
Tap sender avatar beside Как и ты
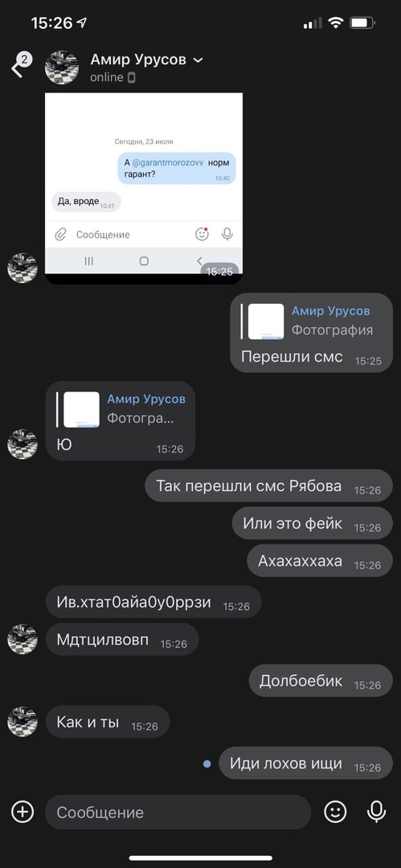[x=23, y=721]
